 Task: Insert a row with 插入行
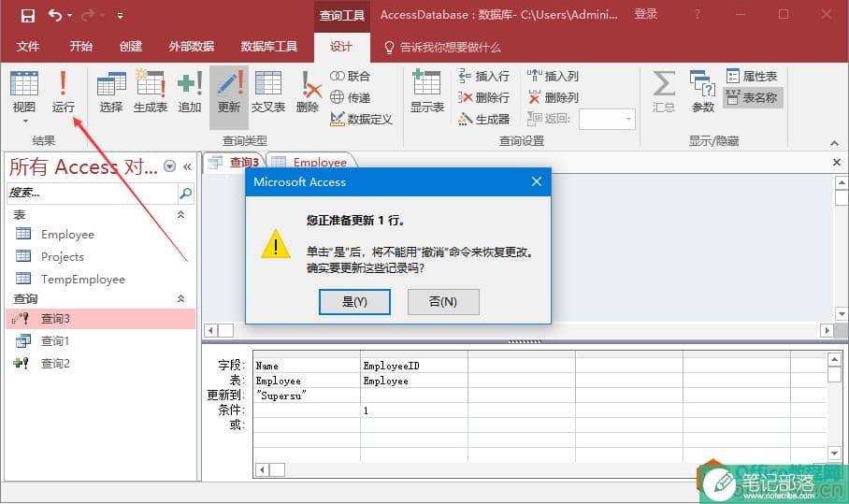(483, 76)
